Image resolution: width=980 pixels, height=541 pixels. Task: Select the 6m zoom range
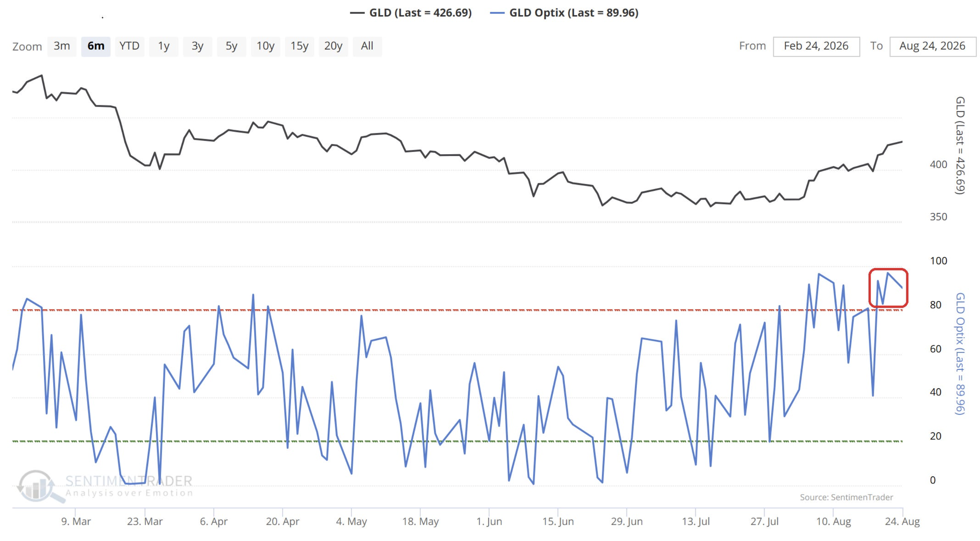pyautogui.click(x=96, y=46)
